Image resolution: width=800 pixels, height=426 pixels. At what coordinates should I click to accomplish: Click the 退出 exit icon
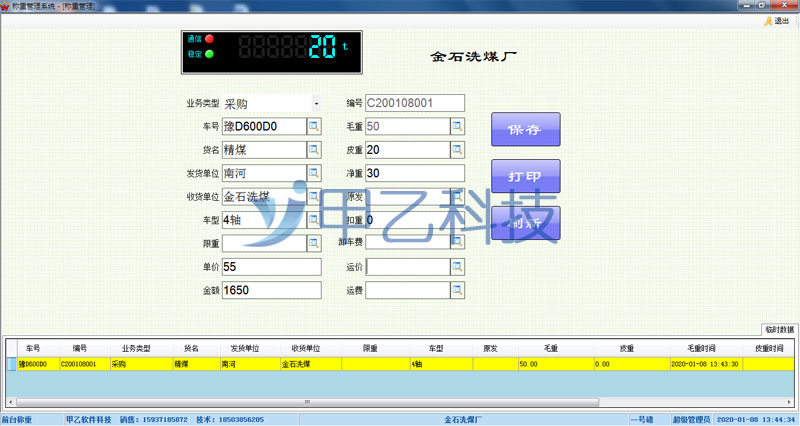coord(773,20)
